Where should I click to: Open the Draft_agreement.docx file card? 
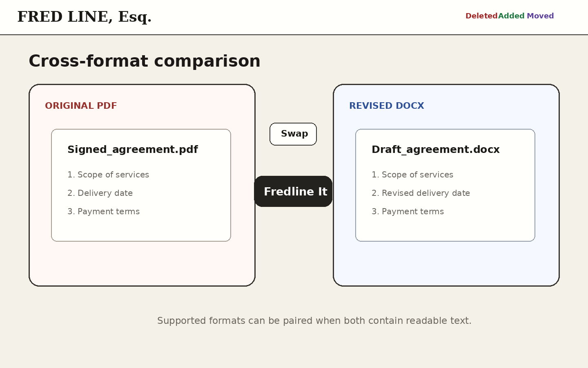pos(445,185)
